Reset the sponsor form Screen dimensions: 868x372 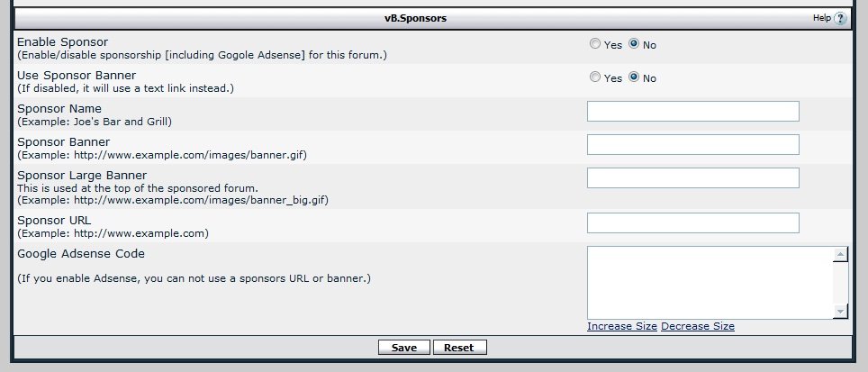pos(459,348)
